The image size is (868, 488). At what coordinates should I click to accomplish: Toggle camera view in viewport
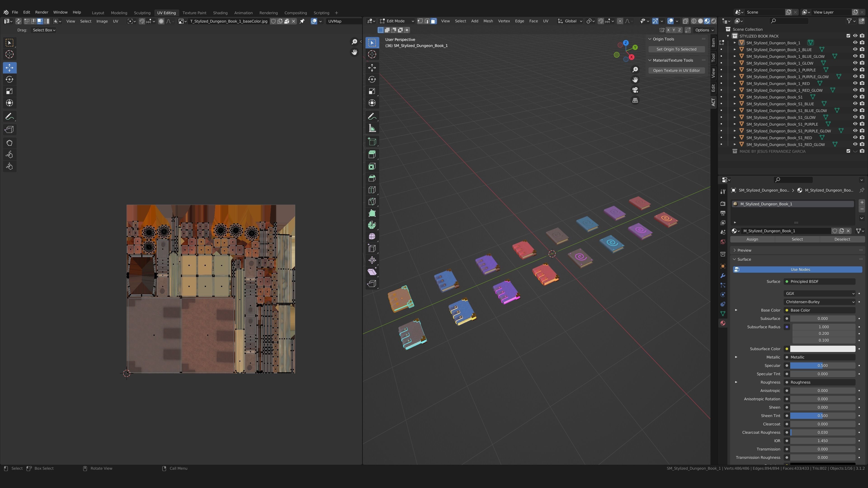(x=635, y=90)
